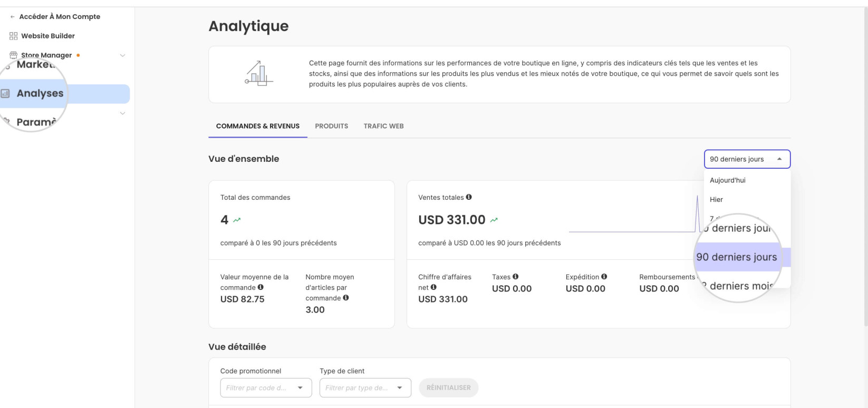Click the Website Builder grid icon
868x408 pixels.
(13, 36)
